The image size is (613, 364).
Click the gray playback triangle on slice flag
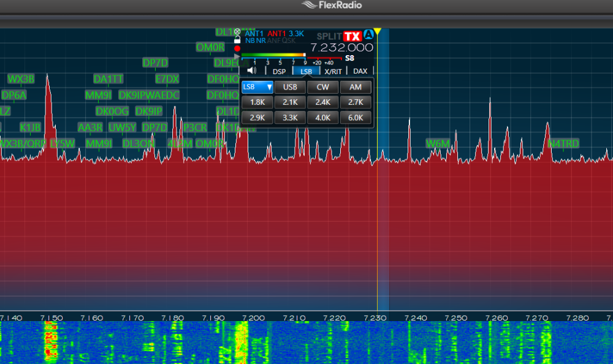coord(237,57)
